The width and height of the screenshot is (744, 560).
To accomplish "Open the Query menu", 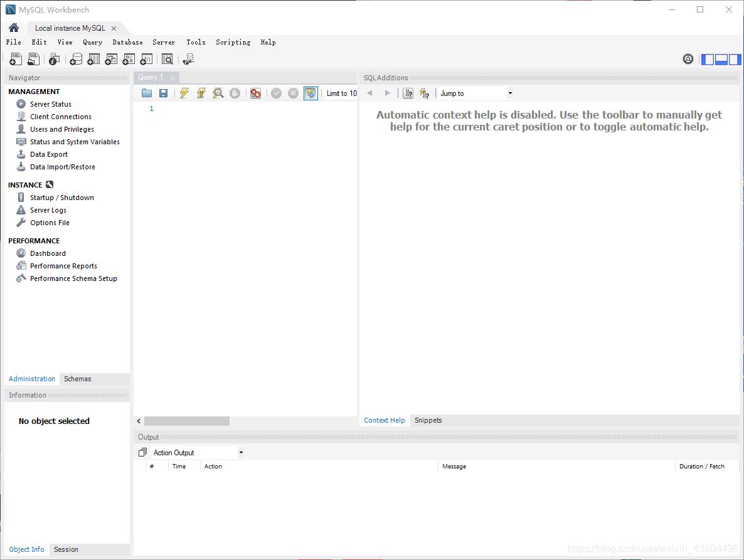I will click(92, 42).
